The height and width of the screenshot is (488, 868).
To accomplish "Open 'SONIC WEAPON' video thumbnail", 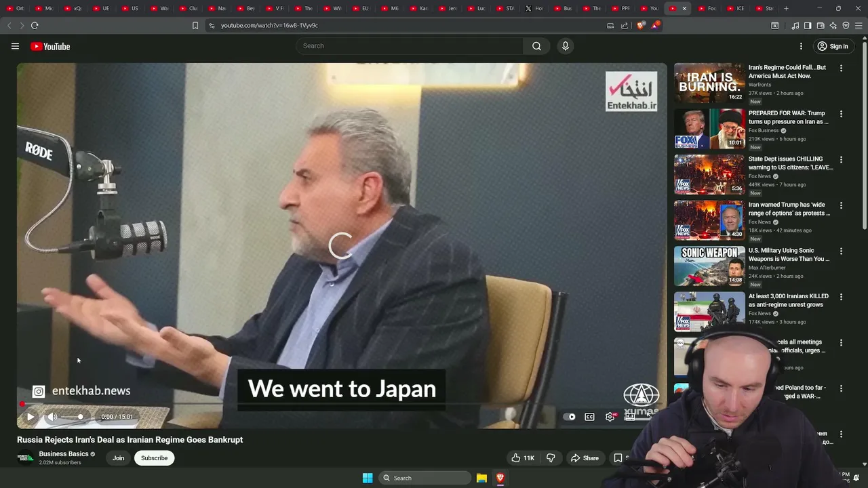I will pyautogui.click(x=709, y=266).
